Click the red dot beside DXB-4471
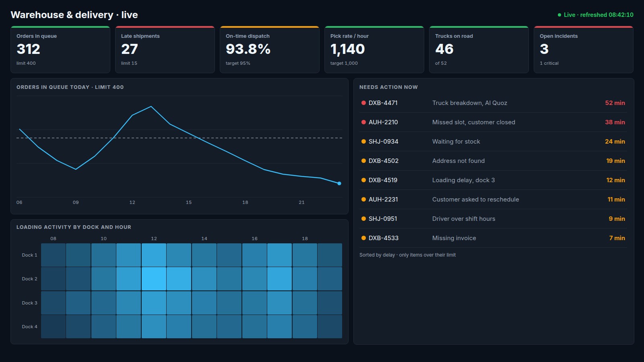644x362 pixels. point(363,103)
